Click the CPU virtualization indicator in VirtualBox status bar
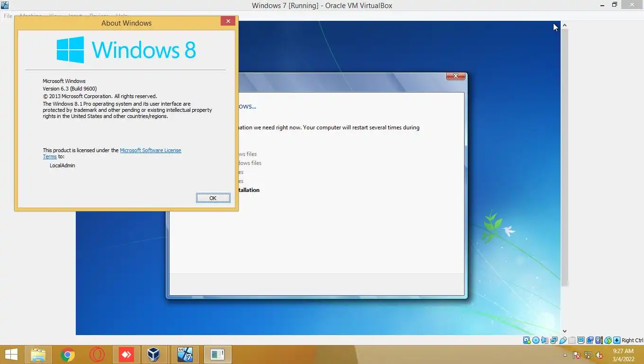Viewport: 644px width, 364px height. pos(599,340)
